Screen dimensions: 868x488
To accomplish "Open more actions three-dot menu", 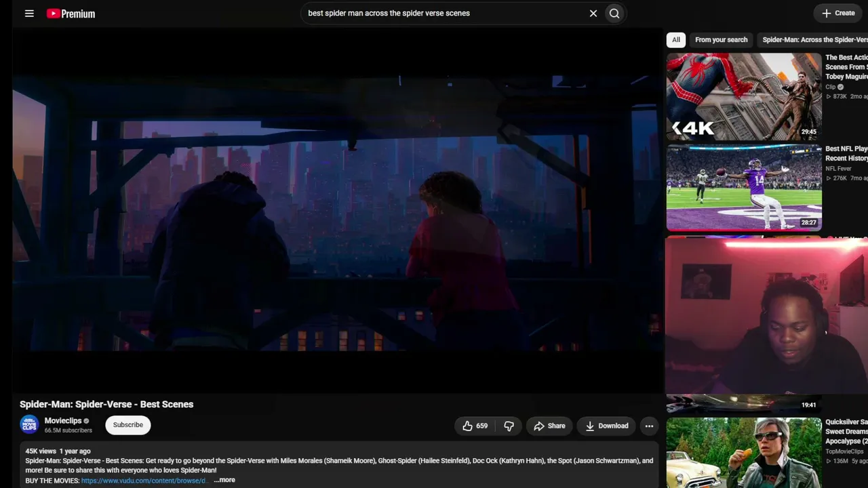I will click(649, 426).
